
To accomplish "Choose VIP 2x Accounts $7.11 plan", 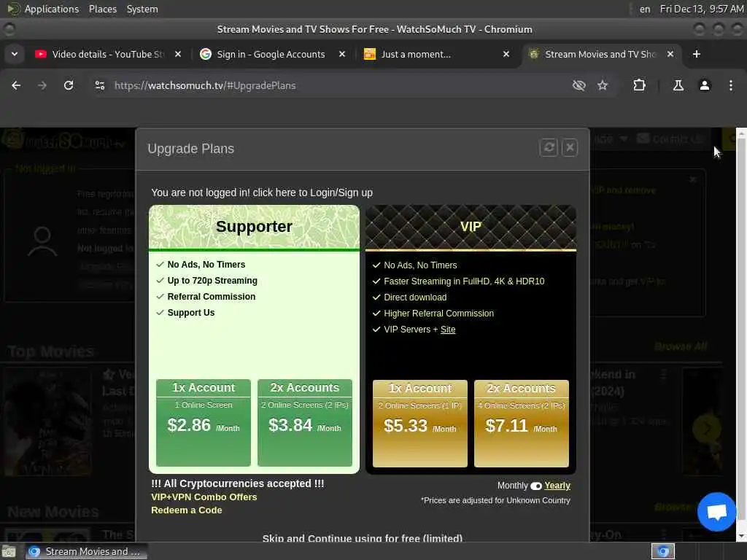I will tap(521, 424).
